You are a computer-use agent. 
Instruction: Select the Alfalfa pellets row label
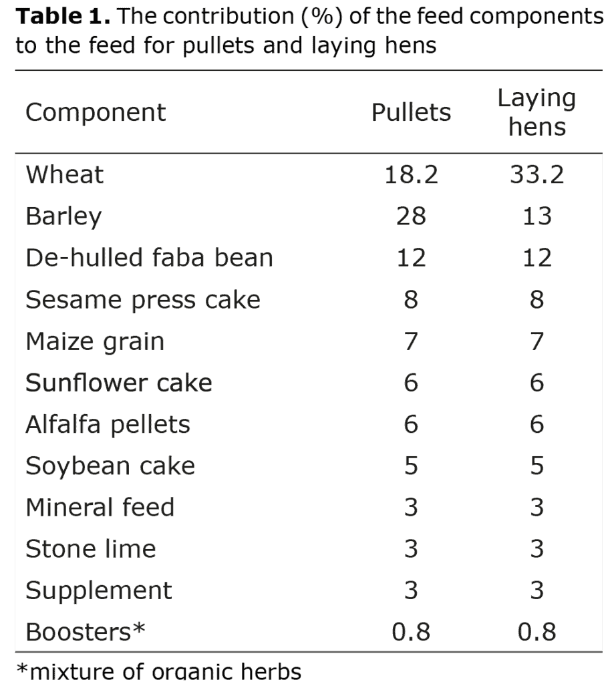pyautogui.click(x=108, y=424)
